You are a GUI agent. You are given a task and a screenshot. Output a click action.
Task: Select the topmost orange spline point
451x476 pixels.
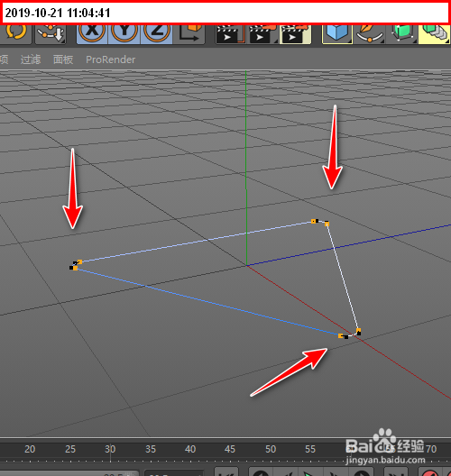[313, 221]
